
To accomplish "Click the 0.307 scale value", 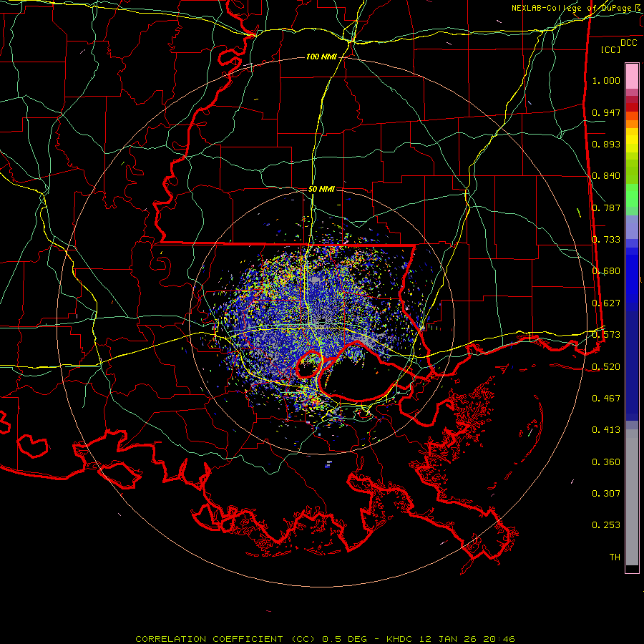I will click(606, 493).
